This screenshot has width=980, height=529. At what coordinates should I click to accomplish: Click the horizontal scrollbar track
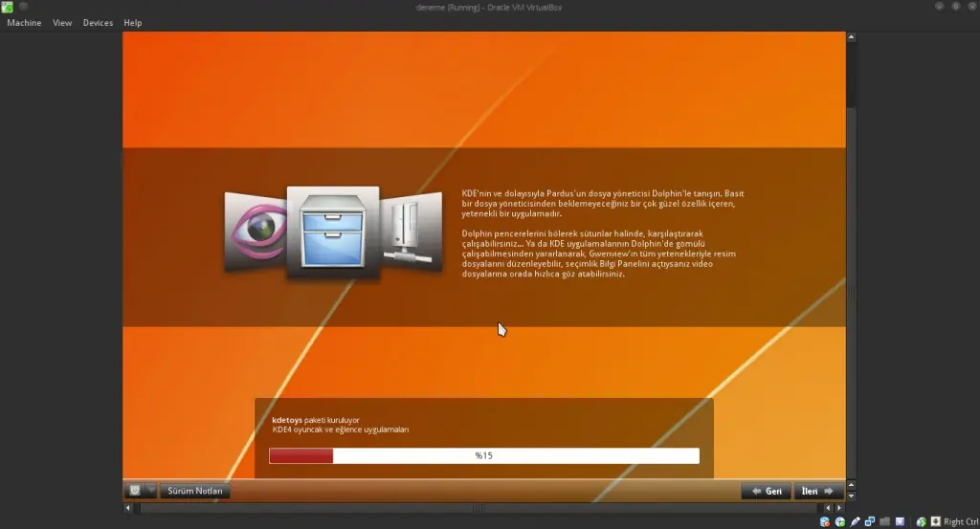479,508
